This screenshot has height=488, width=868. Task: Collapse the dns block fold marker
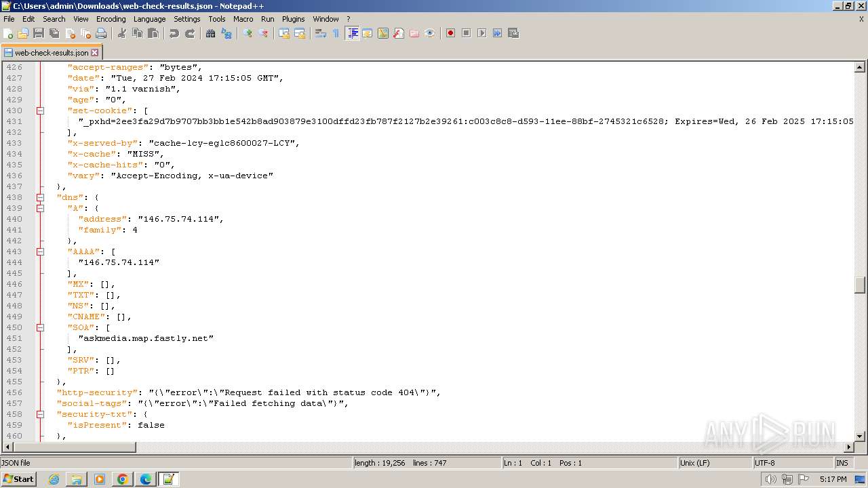41,197
